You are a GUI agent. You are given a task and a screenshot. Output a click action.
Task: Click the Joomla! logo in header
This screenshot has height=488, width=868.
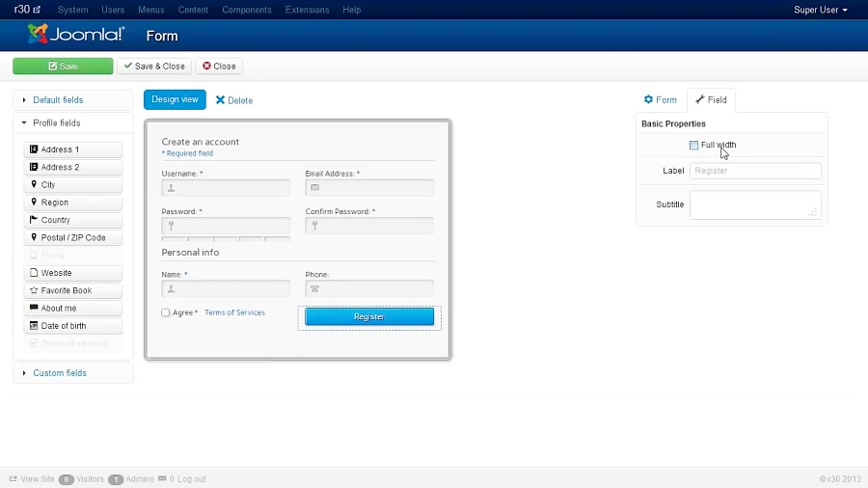(76, 35)
